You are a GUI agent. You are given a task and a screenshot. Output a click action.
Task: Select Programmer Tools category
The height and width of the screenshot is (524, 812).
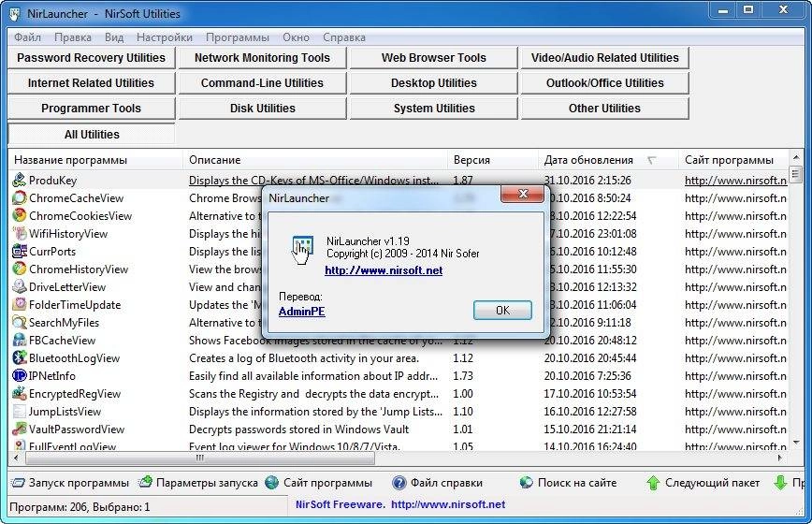[91, 109]
